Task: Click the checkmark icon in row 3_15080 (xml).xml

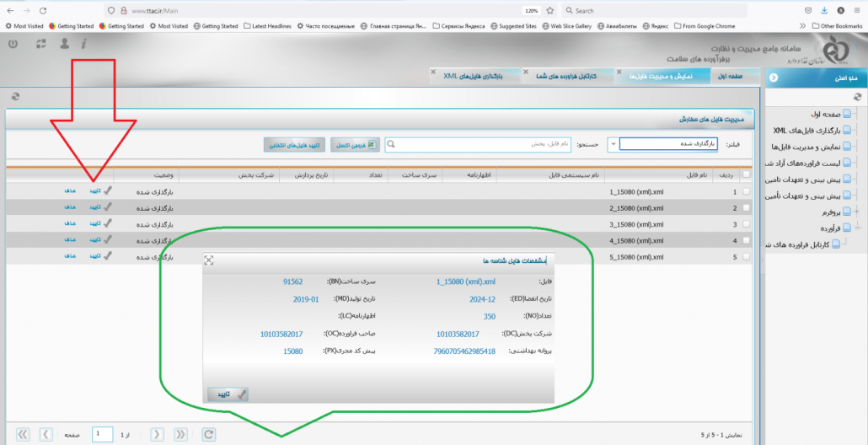Action: (x=108, y=223)
